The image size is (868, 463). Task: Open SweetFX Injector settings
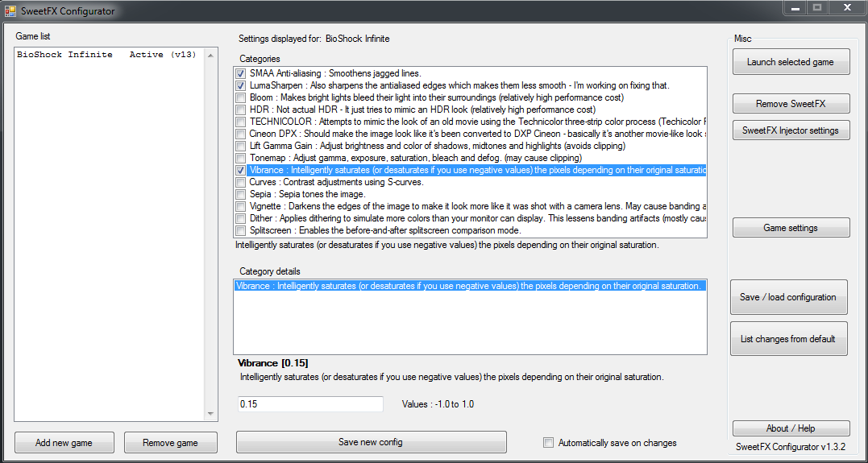coord(791,130)
